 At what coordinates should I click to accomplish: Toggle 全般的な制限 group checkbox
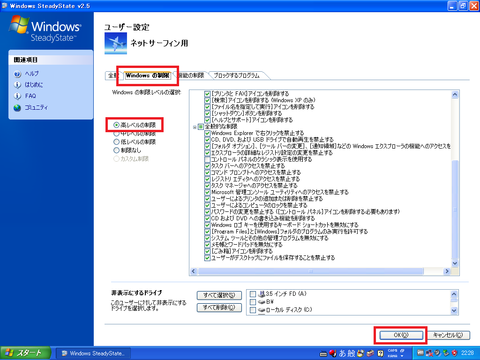[201, 127]
